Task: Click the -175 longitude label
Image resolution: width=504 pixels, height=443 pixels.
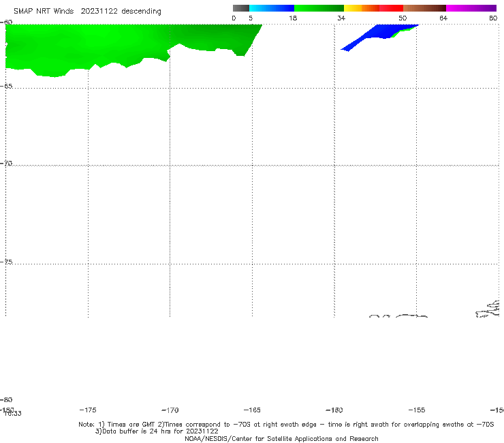Action: coord(88,410)
